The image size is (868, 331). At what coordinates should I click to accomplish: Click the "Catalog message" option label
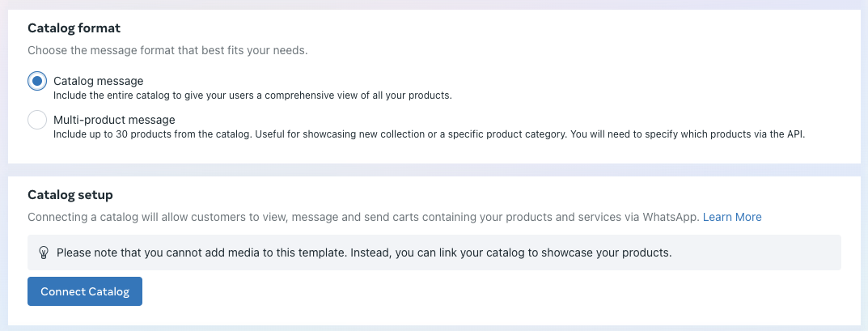tap(98, 81)
